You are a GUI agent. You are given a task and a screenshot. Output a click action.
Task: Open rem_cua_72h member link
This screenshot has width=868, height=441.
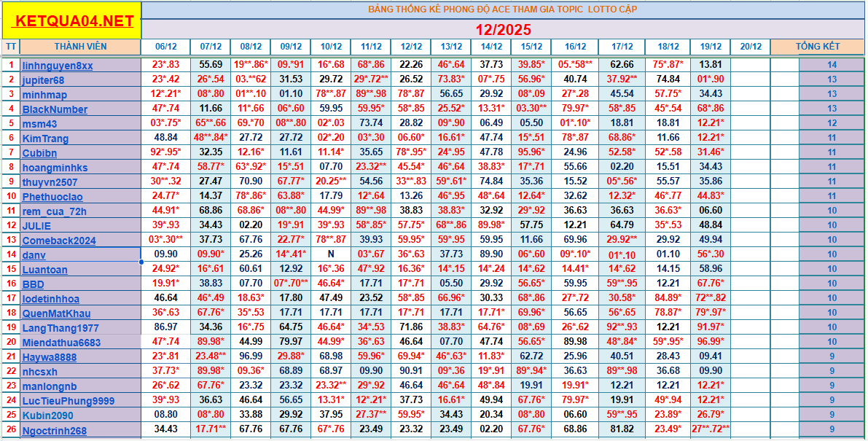[x=54, y=211]
